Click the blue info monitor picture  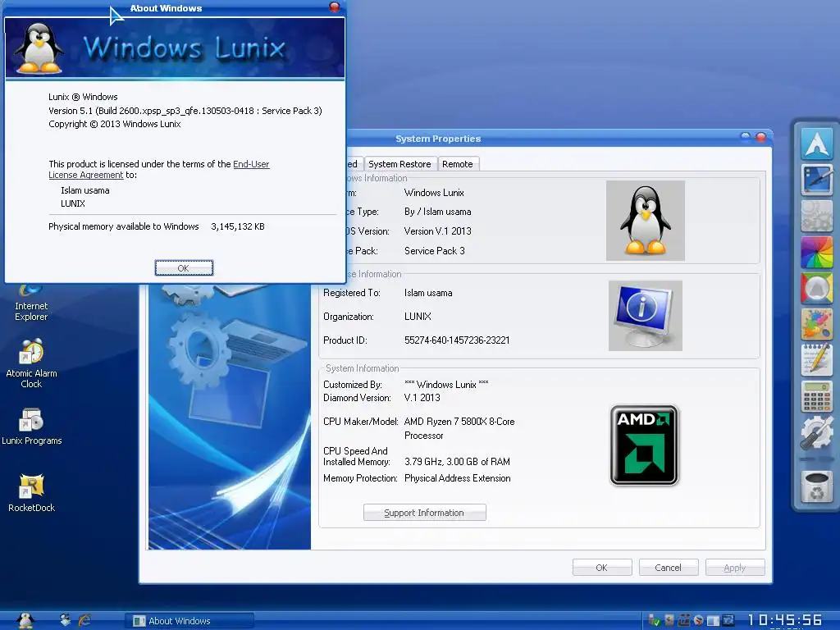(646, 316)
